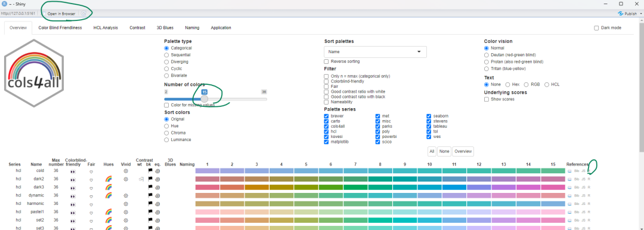Uncheck the seaborn palette series
The width and height of the screenshot is (644, 230).
(x=429, y=116)
